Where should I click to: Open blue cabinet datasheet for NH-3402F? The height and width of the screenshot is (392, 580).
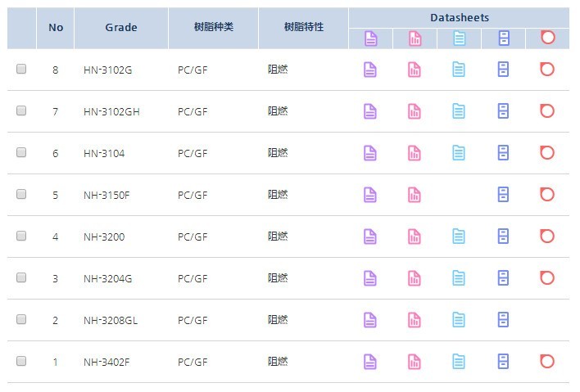503,362
